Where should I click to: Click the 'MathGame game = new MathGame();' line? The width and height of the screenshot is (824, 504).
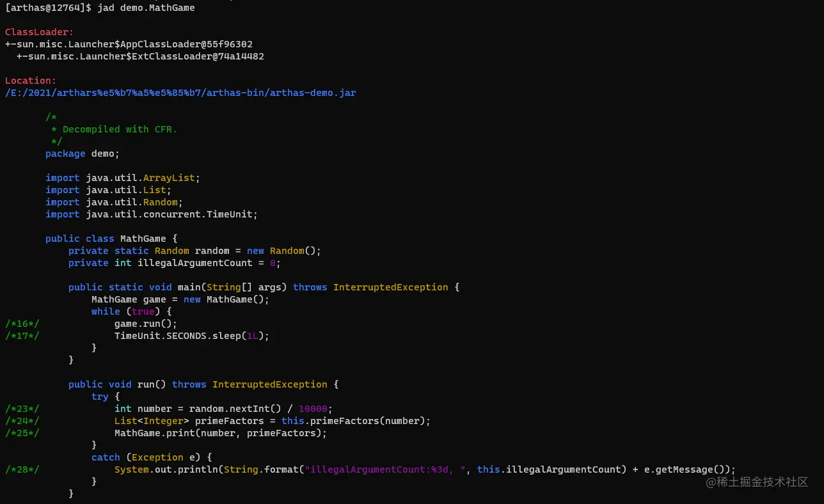pyautogui.click(x=180, y=299)
